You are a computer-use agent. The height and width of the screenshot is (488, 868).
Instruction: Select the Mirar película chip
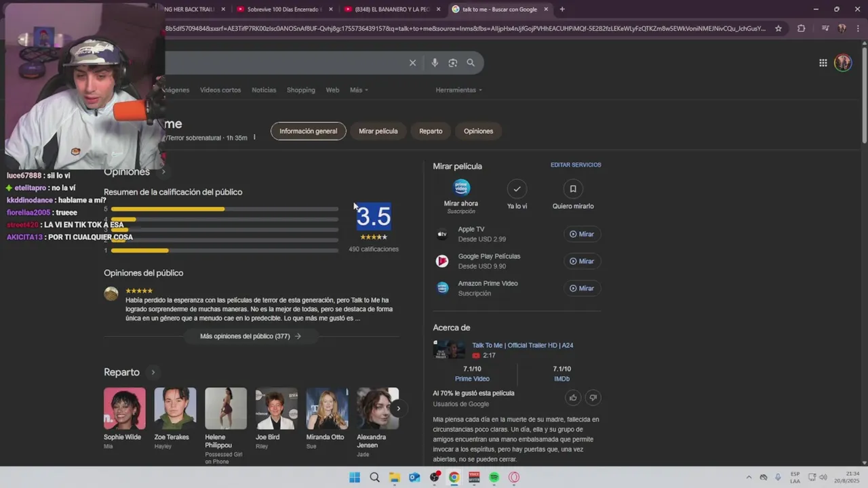(x=378, y=131)
